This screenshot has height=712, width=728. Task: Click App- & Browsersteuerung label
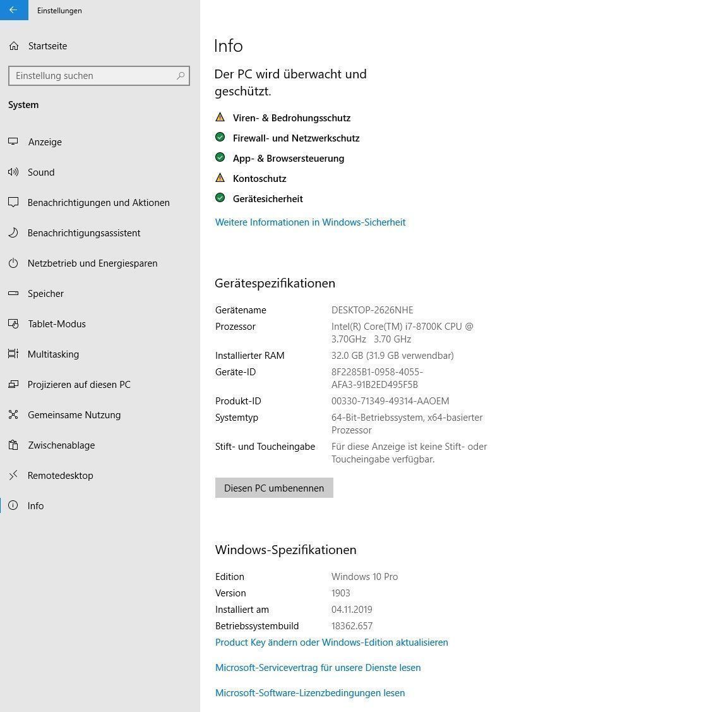coord(289,159)
